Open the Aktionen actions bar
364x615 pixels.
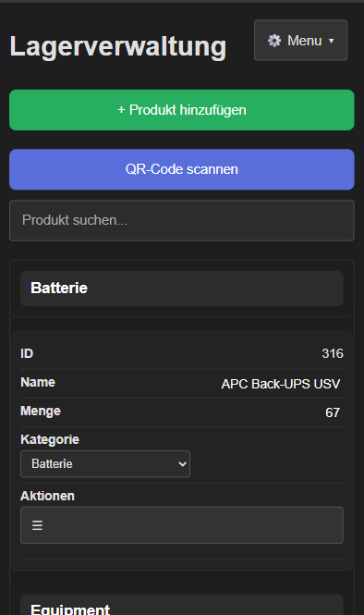182,524
